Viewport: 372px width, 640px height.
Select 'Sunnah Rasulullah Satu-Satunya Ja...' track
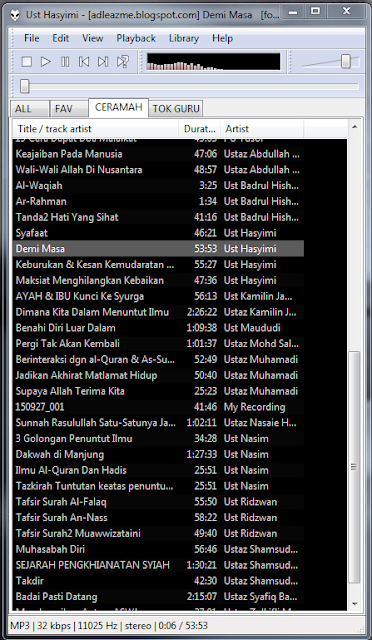158,423
